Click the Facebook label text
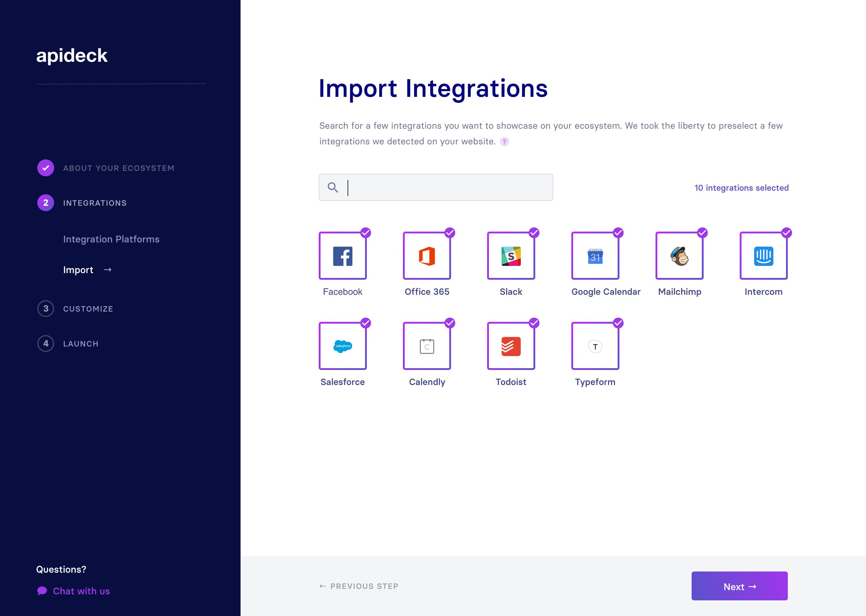Image resolution: width=866 pixels, height=616 pixels. click(x=342, y=292)
